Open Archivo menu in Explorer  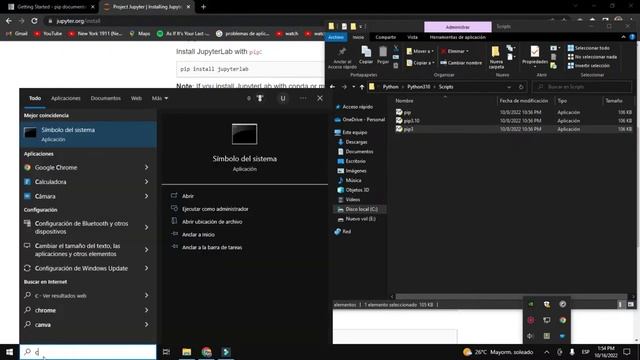(x=336, y=37)
